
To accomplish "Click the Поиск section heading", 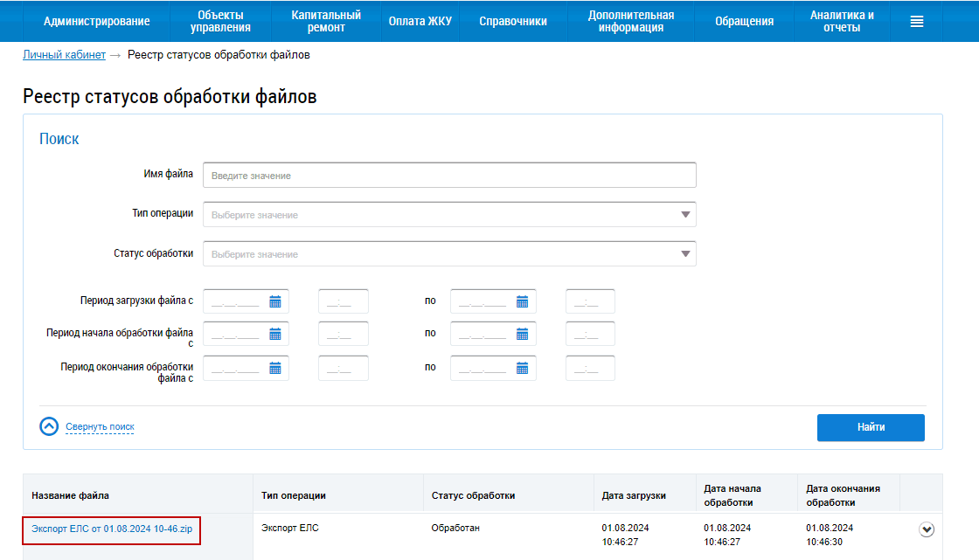I will point(59,139).
